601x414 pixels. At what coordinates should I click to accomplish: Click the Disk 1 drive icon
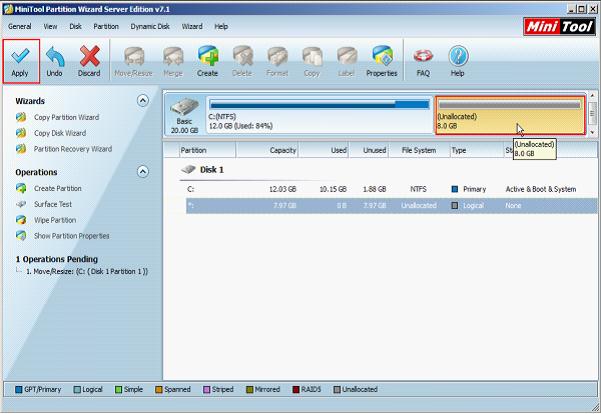(189, 169)
